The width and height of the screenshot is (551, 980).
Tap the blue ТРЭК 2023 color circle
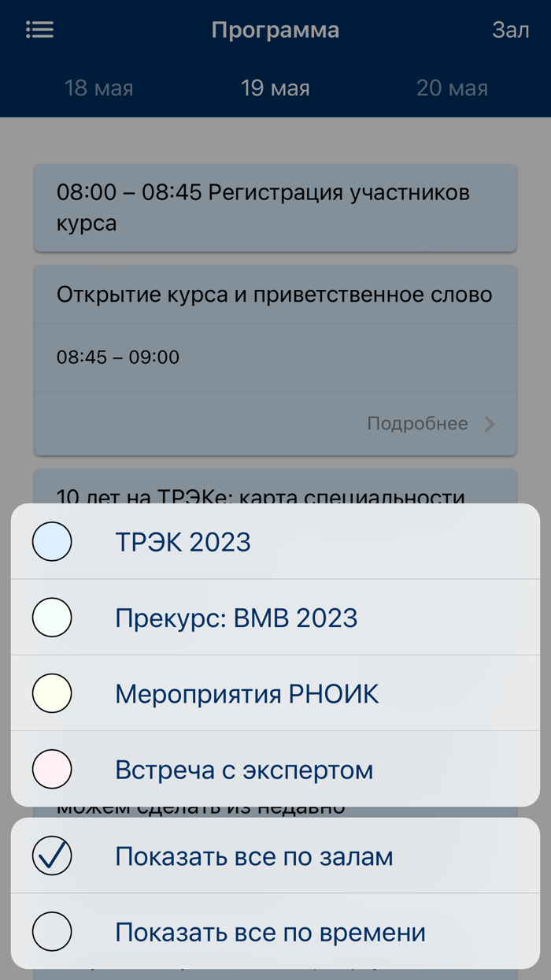click(x=51, y=541)
